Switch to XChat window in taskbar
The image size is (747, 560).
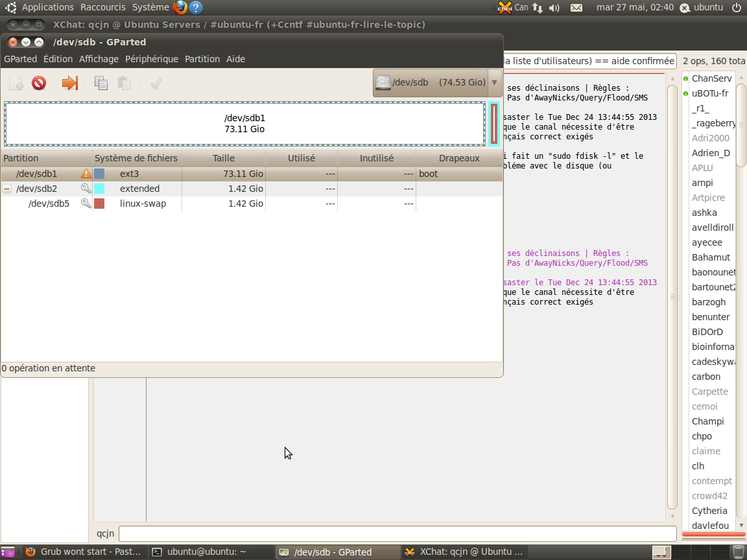point(463,552)
